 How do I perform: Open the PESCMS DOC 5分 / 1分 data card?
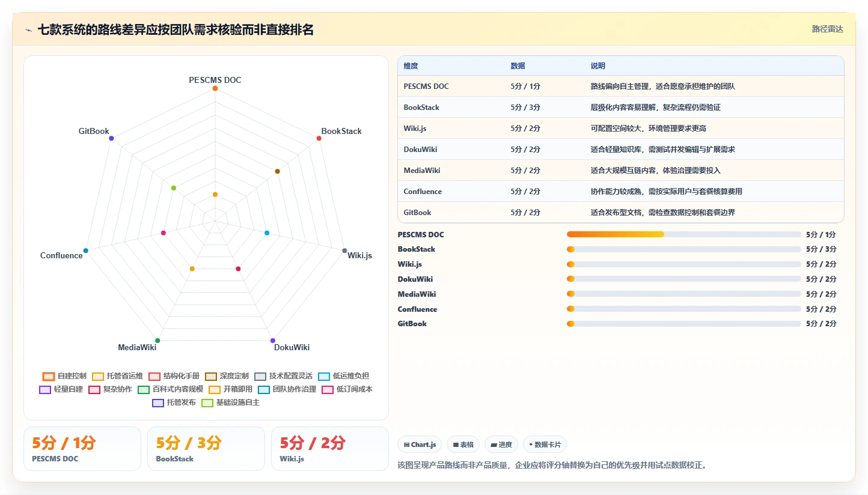point(82,449)
